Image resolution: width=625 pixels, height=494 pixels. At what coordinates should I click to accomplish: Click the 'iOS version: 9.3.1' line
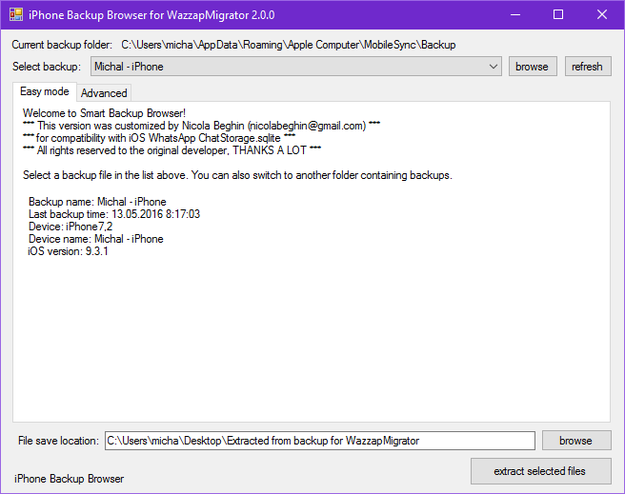click(x=68, y=252)
